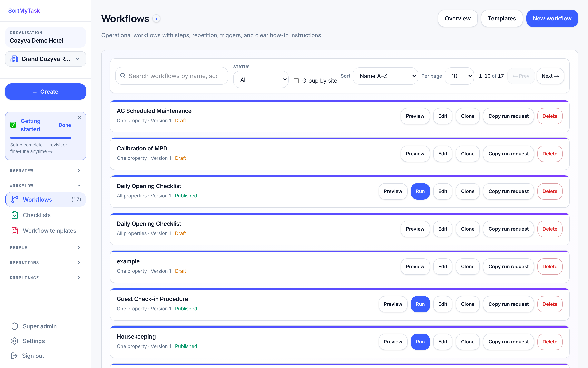Viewport: 588px width, 368px height.
Task: Clone Calibration of MPD workflow
Action: point(468,154)
